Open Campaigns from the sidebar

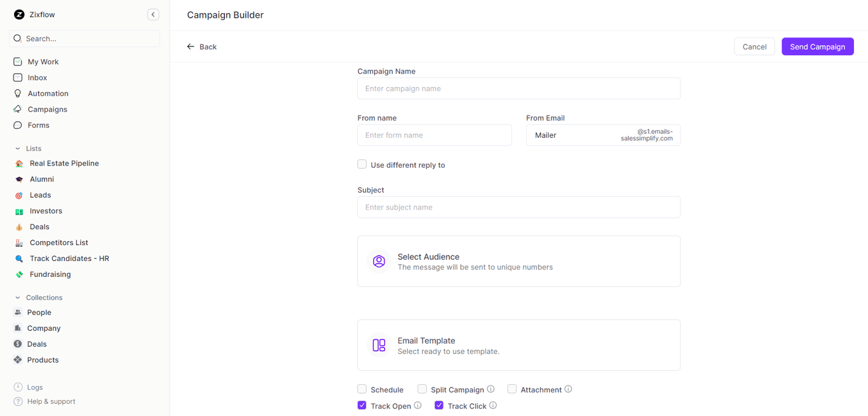click(18, 109)
